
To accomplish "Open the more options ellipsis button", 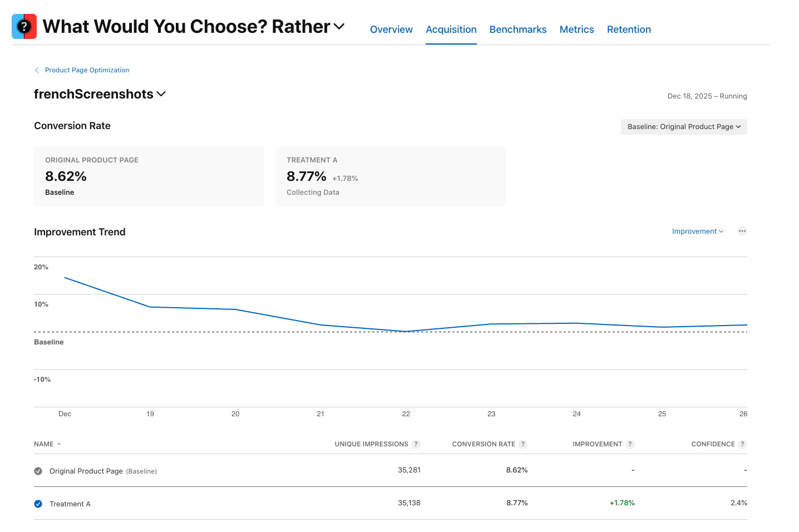I will click(742, 231).
